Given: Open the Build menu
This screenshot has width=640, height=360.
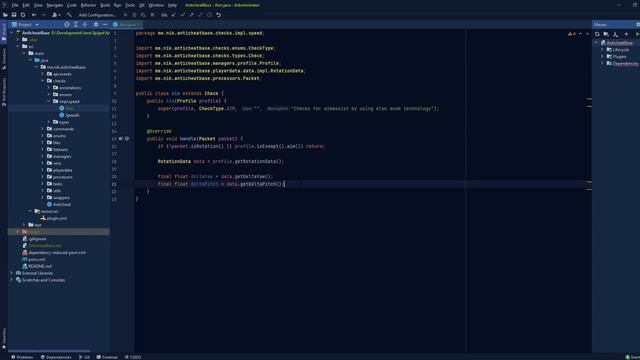Looking at the screenshot, I should click(x=105, y=5).
